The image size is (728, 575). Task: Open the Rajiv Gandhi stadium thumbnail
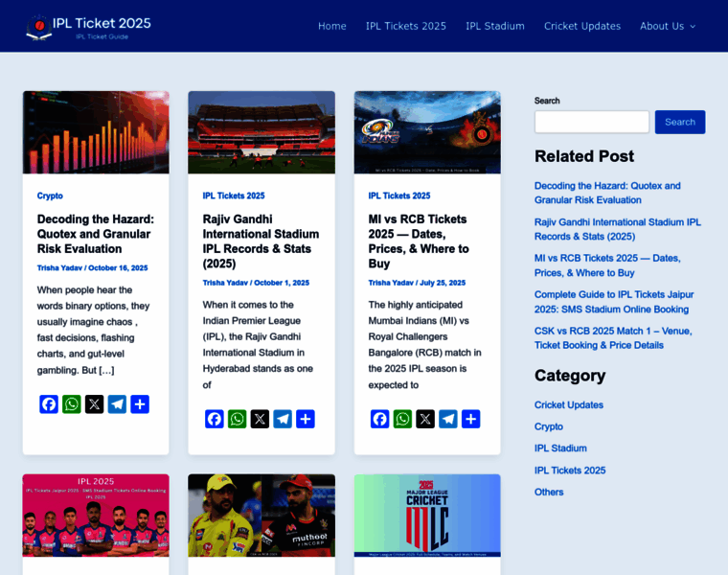[262, 132]
